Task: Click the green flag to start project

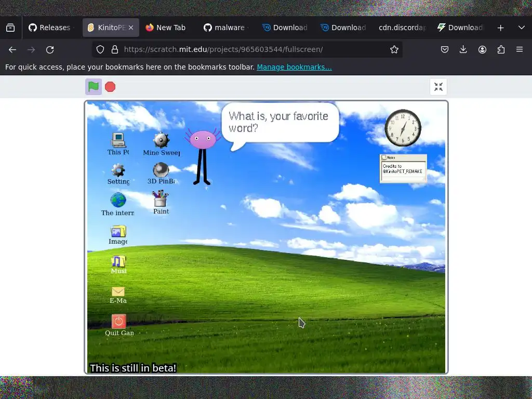Action: 94,87
